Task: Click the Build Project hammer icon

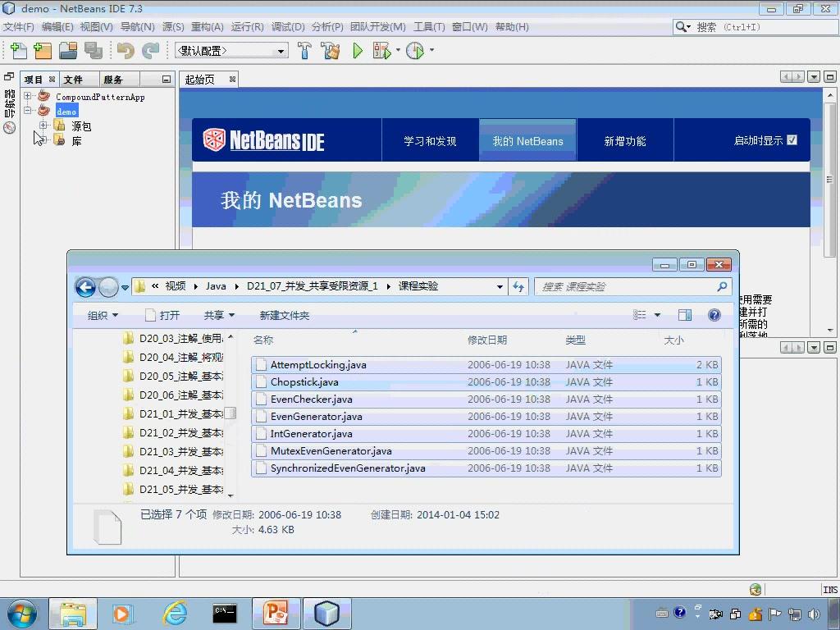Action: [304, 51]
